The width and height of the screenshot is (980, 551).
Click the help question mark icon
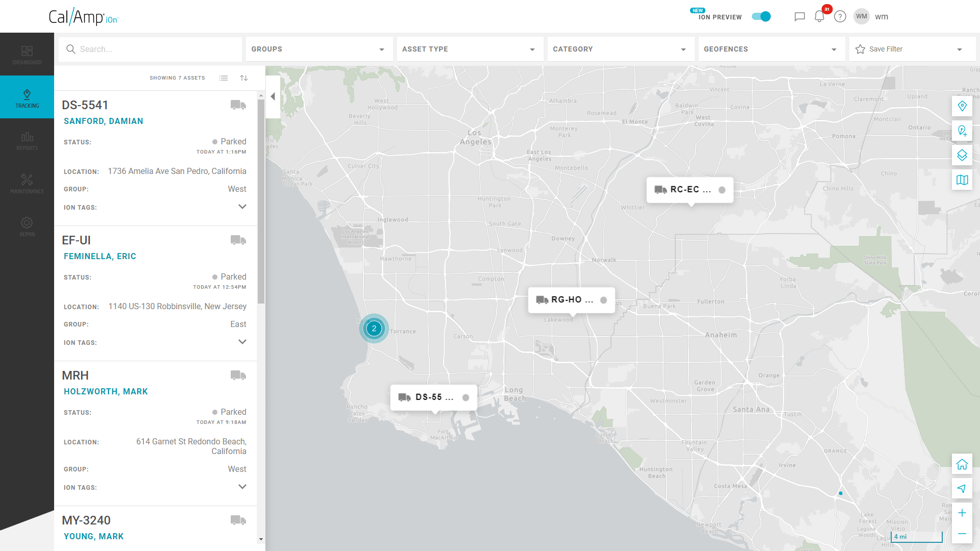click(840, 16)
